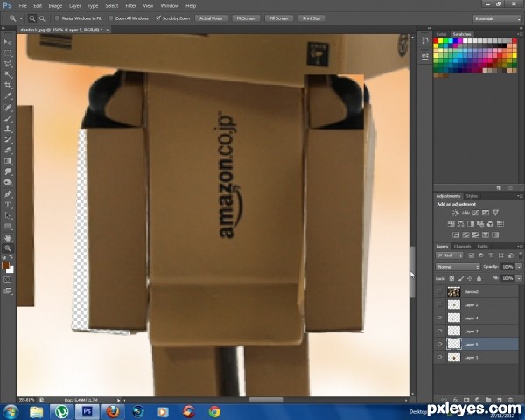Click the zoom out mode icon in options bar
Screen dimensions: 525x420
(x=42, y=18)
